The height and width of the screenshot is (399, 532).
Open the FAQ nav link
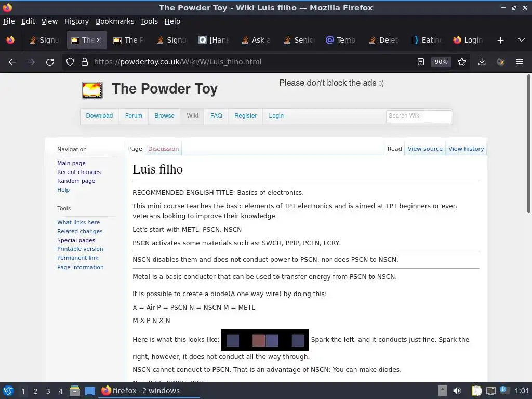[x=216, y=116]
